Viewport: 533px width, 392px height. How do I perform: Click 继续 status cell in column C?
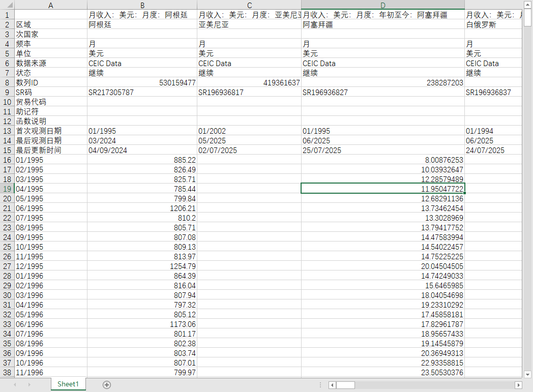click(x=249, y=73)
